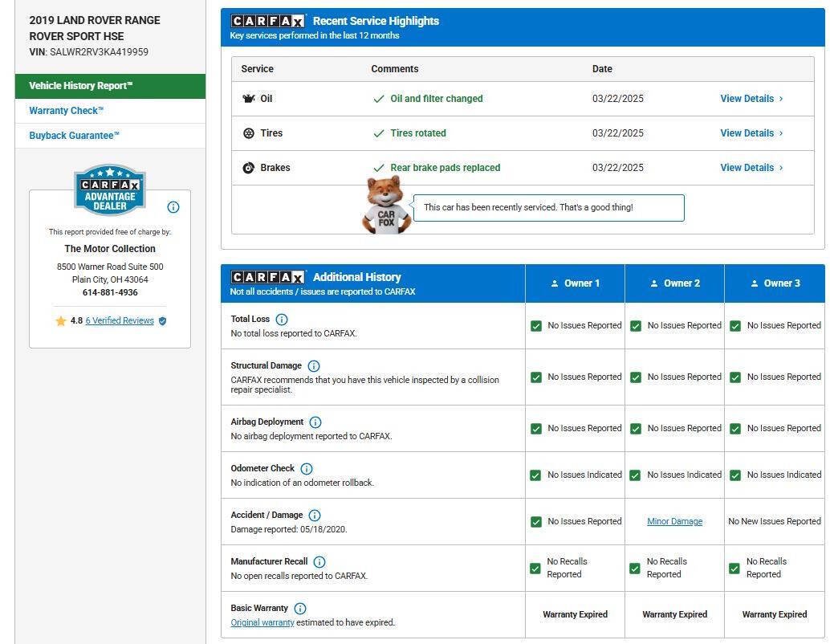Screen dimensions: 830x644
Task: Click No New Issues Reported for Owner 3
Action: (x=775, y=522)
